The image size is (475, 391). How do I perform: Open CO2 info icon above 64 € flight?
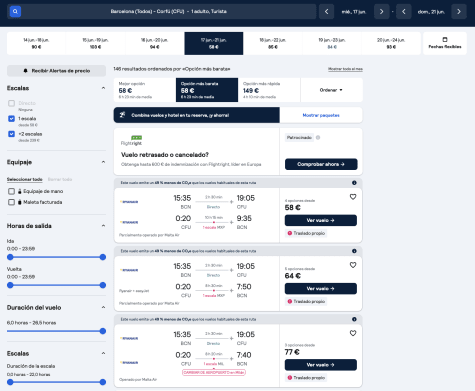point(354,251)
